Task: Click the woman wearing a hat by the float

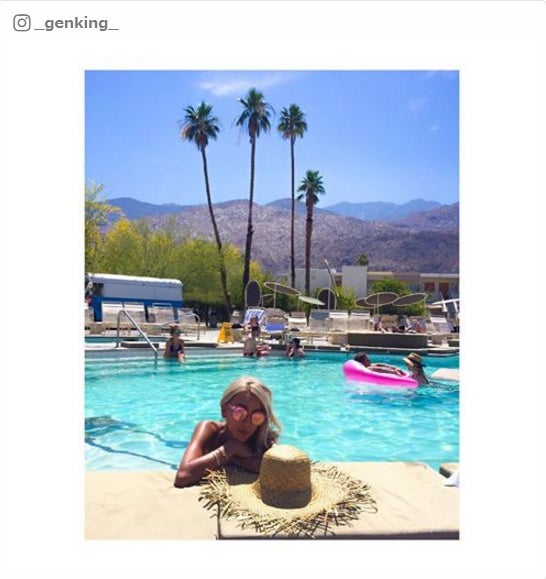Action: (416, 367)
